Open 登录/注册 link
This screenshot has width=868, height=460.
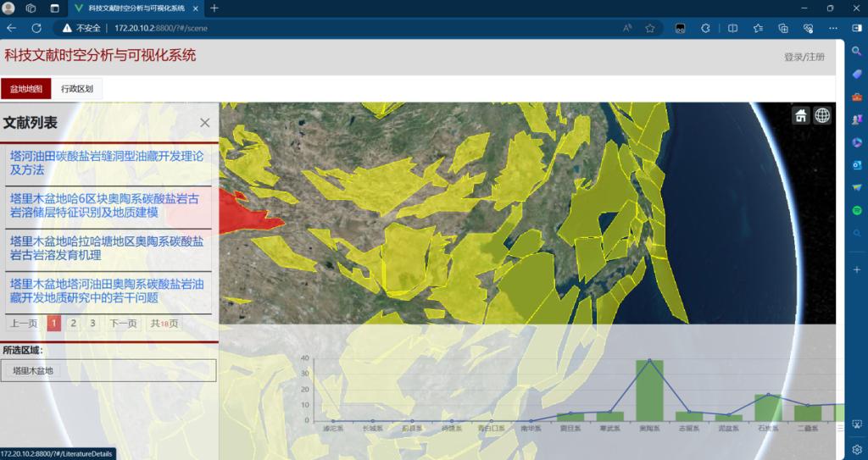pos(804,58)
